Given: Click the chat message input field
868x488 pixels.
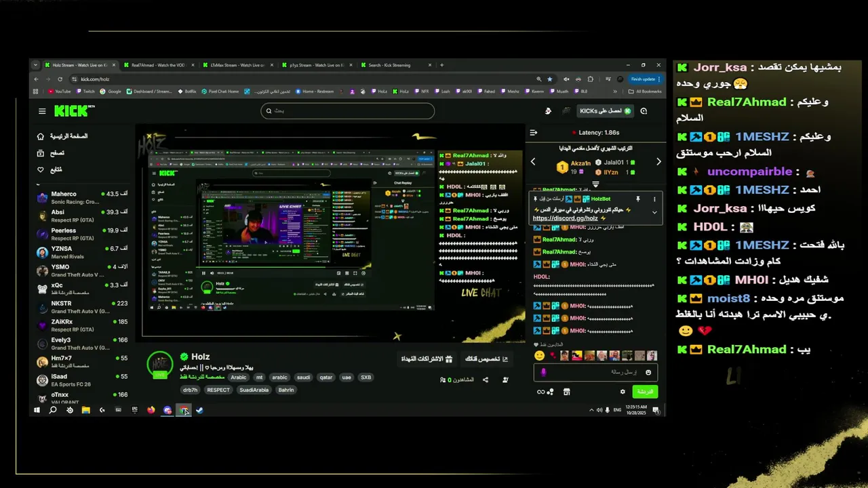Looking at the screenshot, I should point(595,372).
